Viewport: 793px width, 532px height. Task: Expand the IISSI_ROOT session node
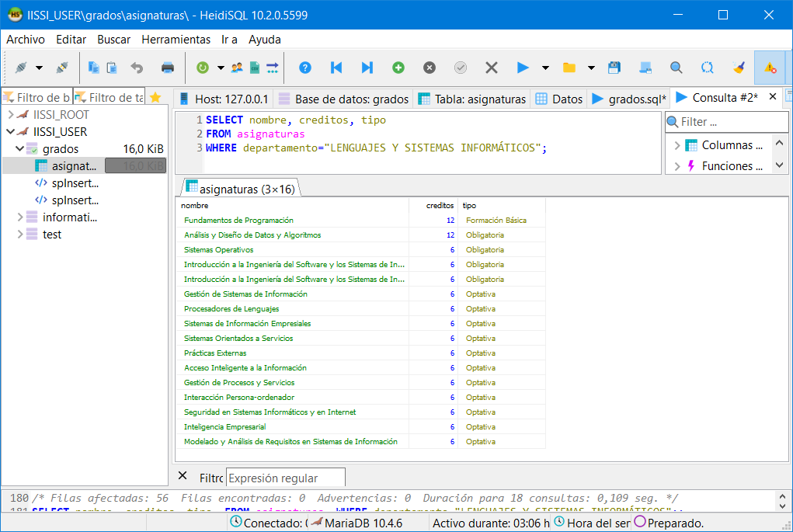pos(10,115)
